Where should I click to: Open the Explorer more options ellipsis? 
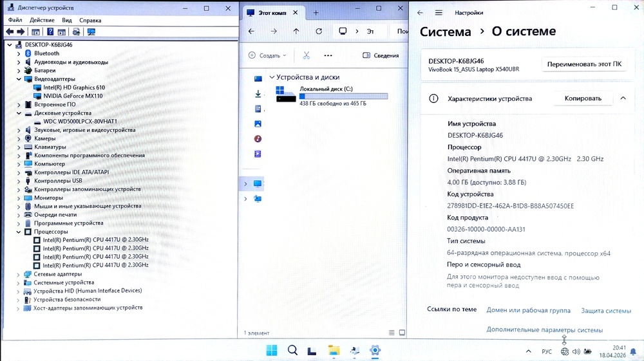point(328,55)
